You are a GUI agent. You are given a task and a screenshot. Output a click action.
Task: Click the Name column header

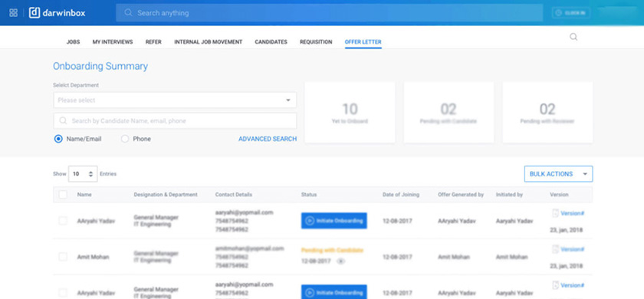[84, 195]
